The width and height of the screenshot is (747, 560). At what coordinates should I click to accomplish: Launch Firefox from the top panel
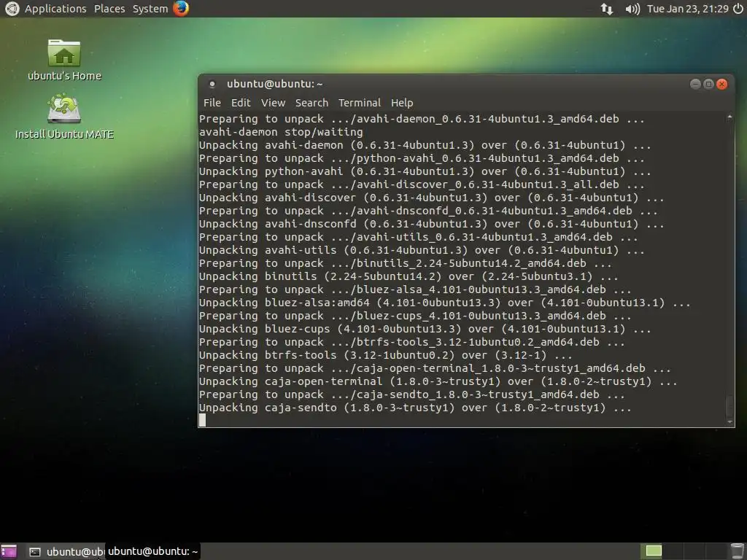(181, 9)
